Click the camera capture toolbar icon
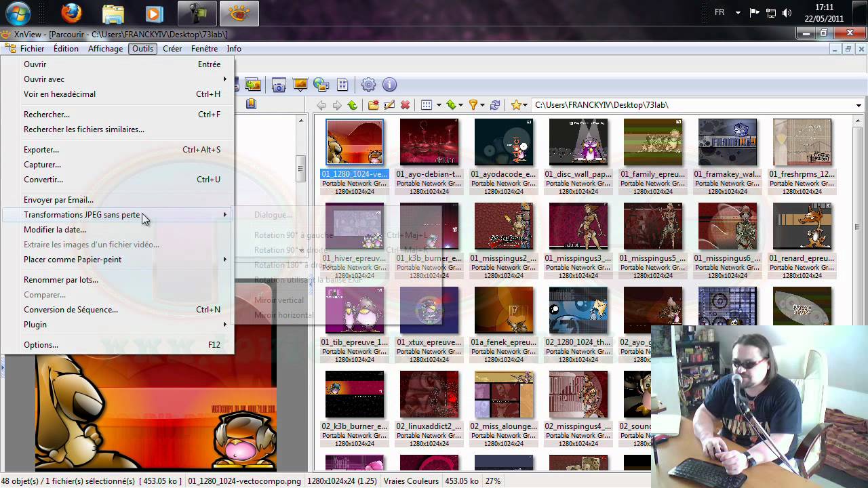The image size is (868, 488). 279,85
